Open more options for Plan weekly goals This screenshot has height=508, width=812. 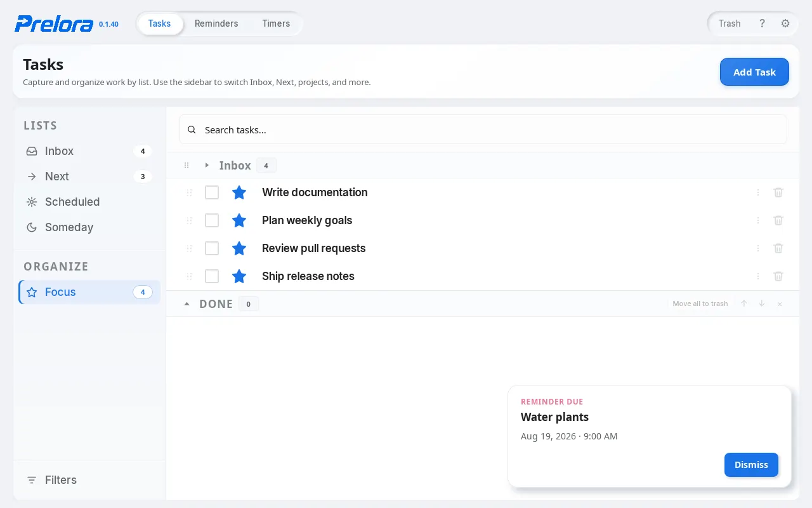click(758, 220)
